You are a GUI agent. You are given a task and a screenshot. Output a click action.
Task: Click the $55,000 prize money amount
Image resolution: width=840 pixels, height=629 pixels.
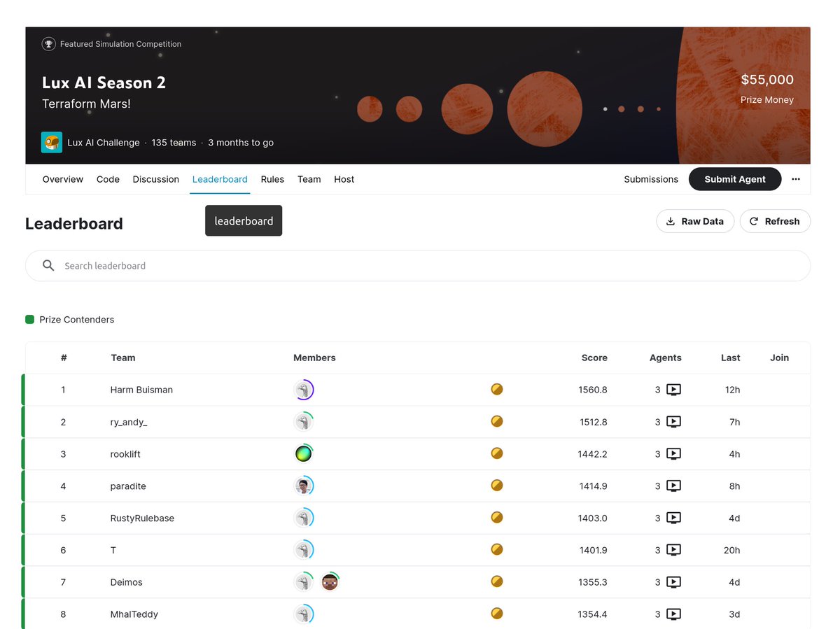click(x=767, y=80)
